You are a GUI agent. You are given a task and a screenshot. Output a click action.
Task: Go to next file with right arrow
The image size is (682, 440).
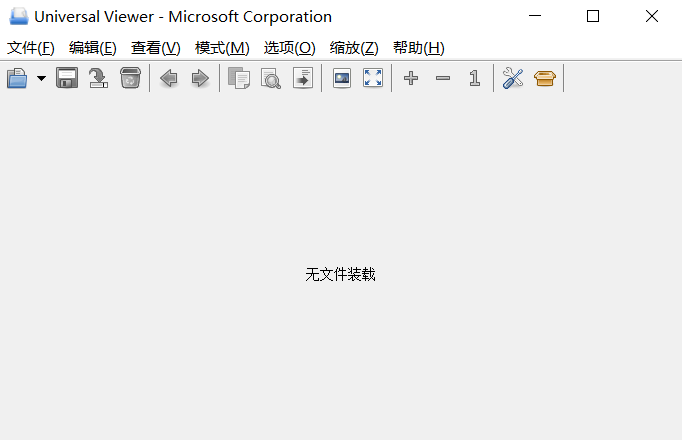[200, 79]
